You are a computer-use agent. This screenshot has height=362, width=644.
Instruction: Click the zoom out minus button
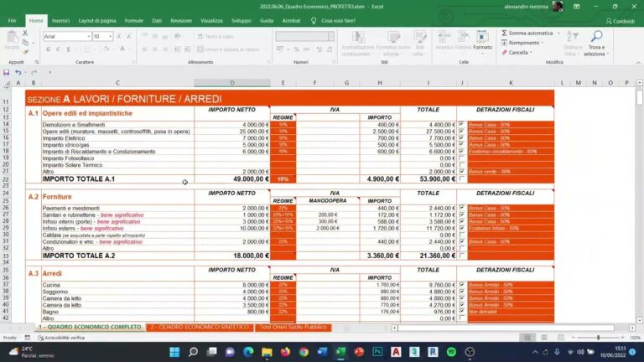coord(574,338)
